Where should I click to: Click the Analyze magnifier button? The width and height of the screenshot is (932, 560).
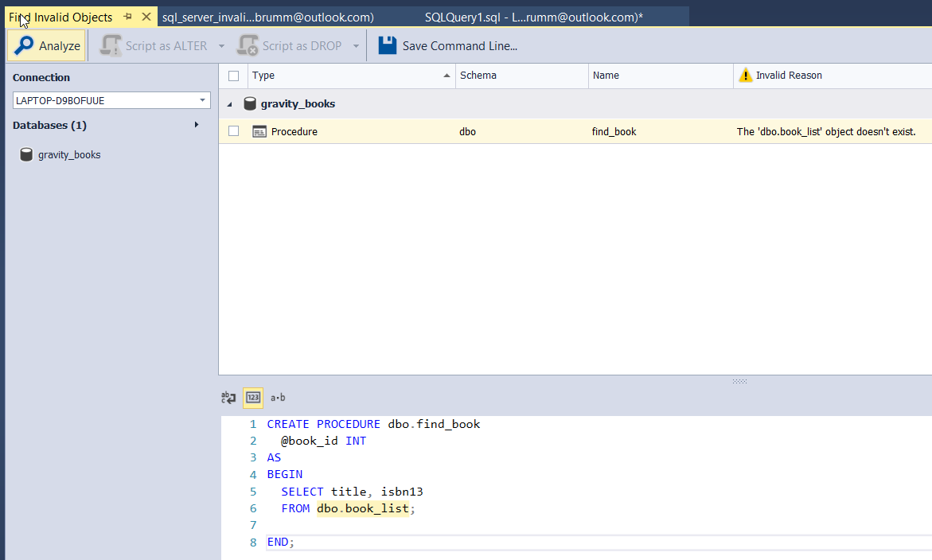(x=47, y=46)
